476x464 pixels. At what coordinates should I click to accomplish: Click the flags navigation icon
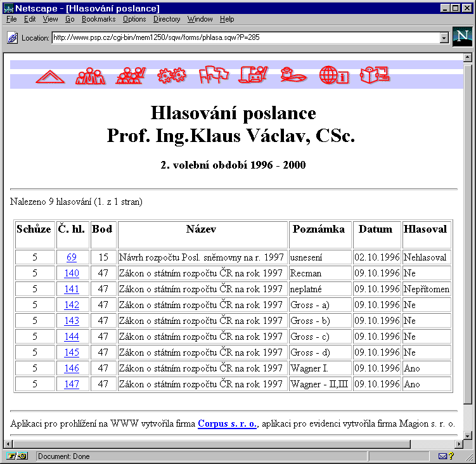click(214, 74)
